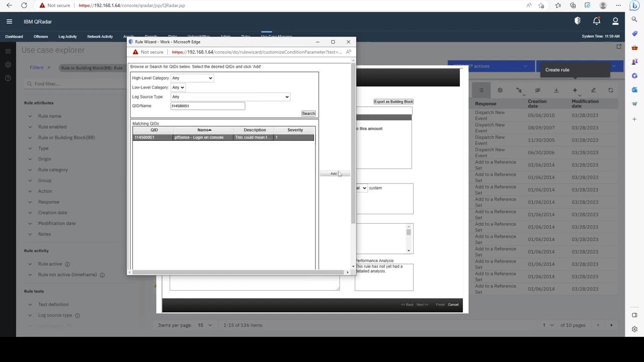The width and height of the screenshot is (644, 362).
Task: Click the pencil edit icon in rules toolbar
Action: pyautogui.click(x=593, y=90)
